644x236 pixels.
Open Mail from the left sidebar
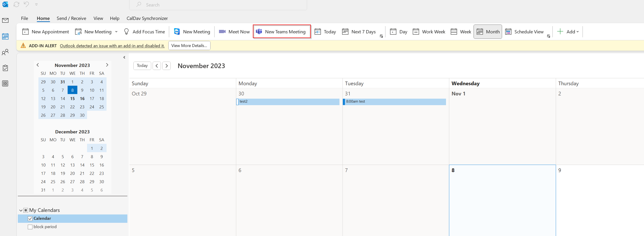point(5,21)
